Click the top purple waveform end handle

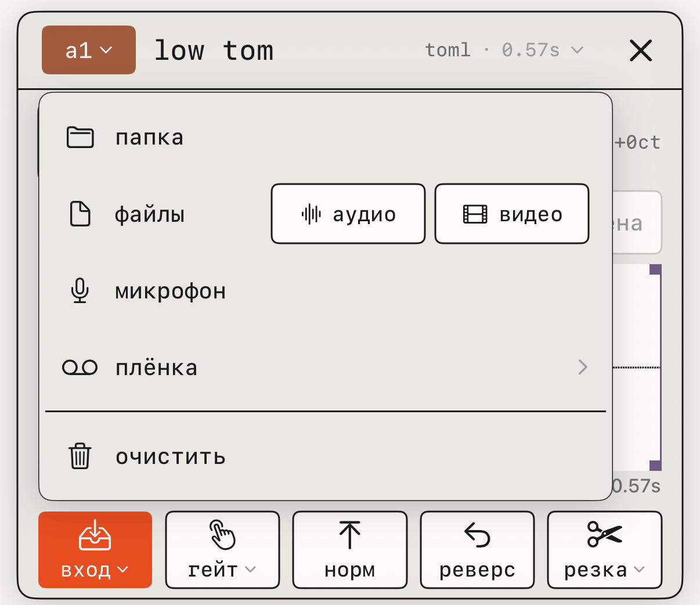(x=655, y=269)
